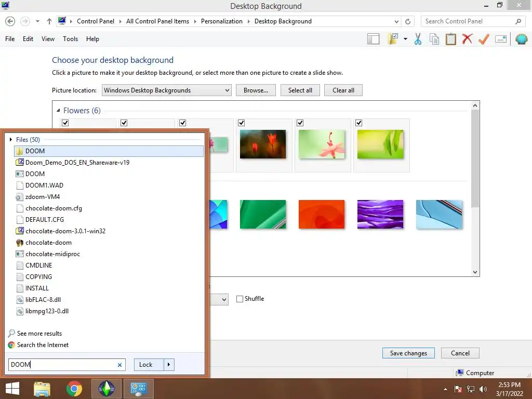Expand the address bar history dropdown
Screen dimensions: 532x399
point(396,21)
